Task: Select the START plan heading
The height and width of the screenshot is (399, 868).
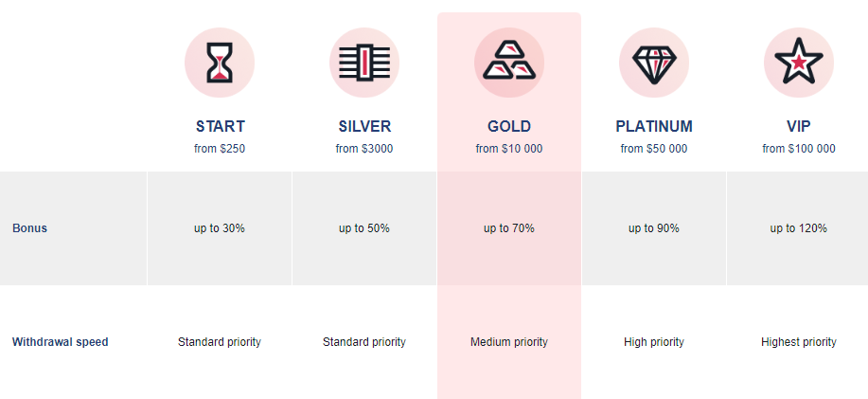Action: tap(220, 126)
